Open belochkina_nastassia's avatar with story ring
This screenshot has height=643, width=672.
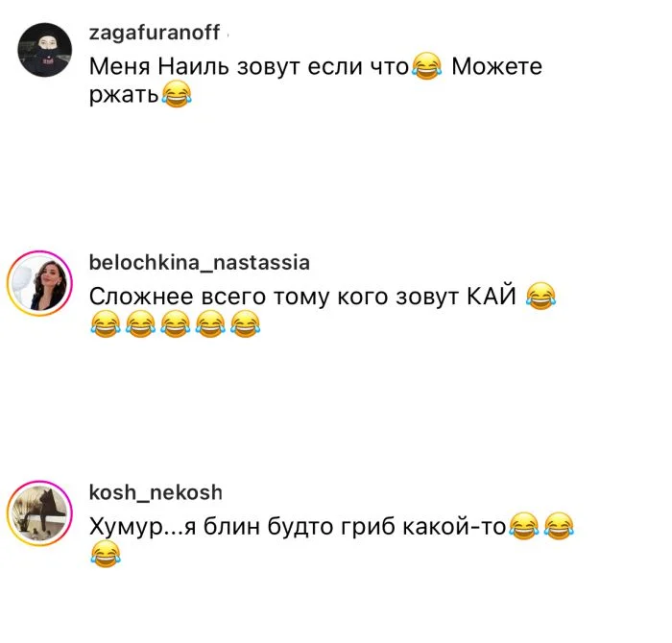click(40, 283)
